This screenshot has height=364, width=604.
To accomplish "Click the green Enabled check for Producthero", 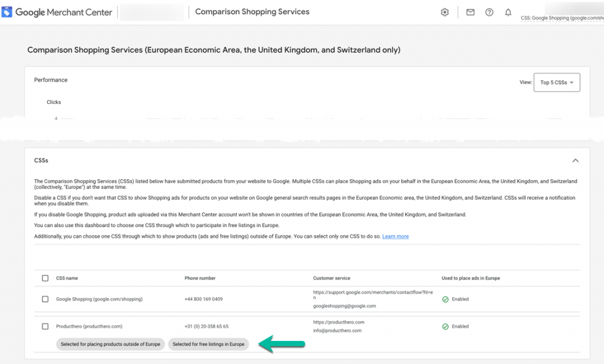I will [445, 327].
